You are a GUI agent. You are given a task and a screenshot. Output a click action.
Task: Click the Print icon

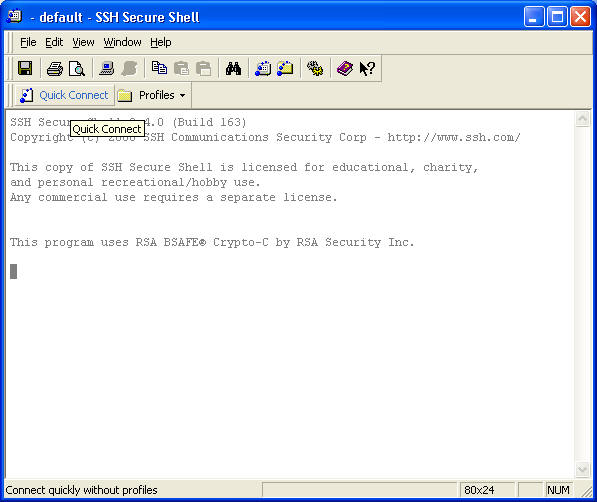click(55, 69)
